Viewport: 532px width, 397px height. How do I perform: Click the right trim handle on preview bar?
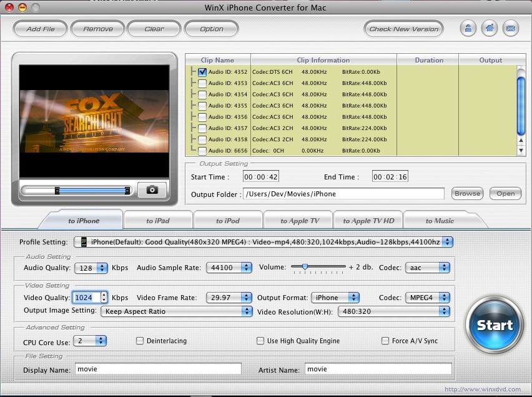(x=127, y=191)
